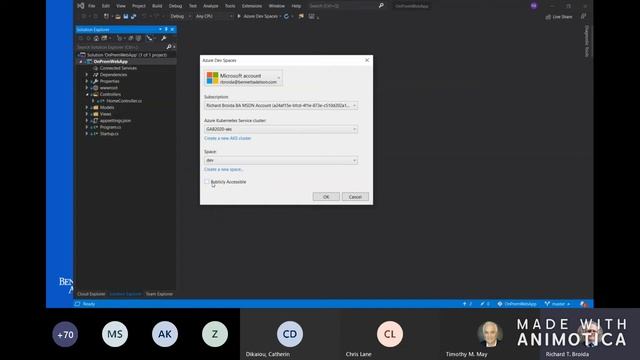Click the search magnifier icon in title bar
This screenshot has width=640, height=360.
pyautogui.click(x=381, y=6)
